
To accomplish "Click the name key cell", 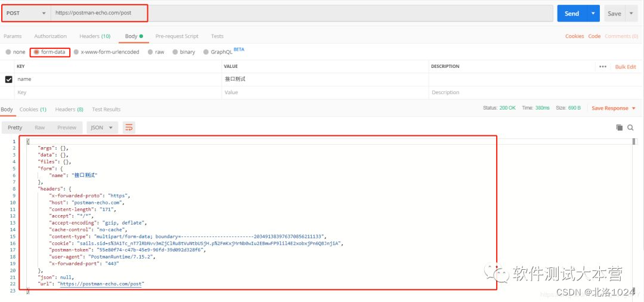I will tap(118, 79).
